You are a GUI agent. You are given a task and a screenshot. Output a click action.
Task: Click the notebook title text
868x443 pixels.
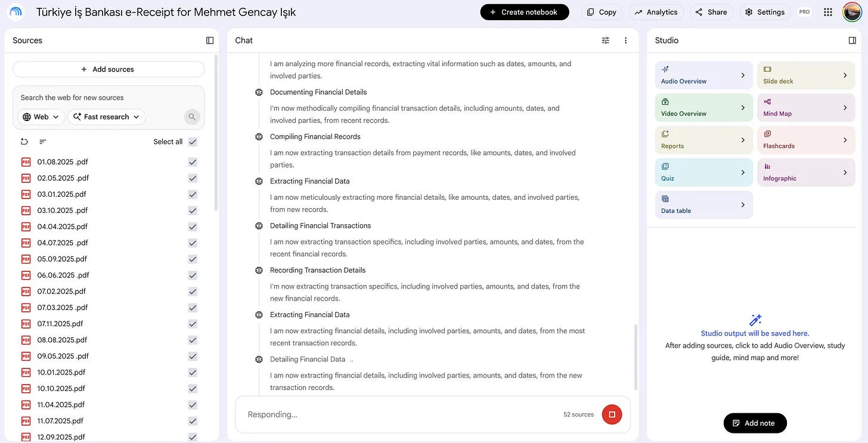[x=166, y=12]
